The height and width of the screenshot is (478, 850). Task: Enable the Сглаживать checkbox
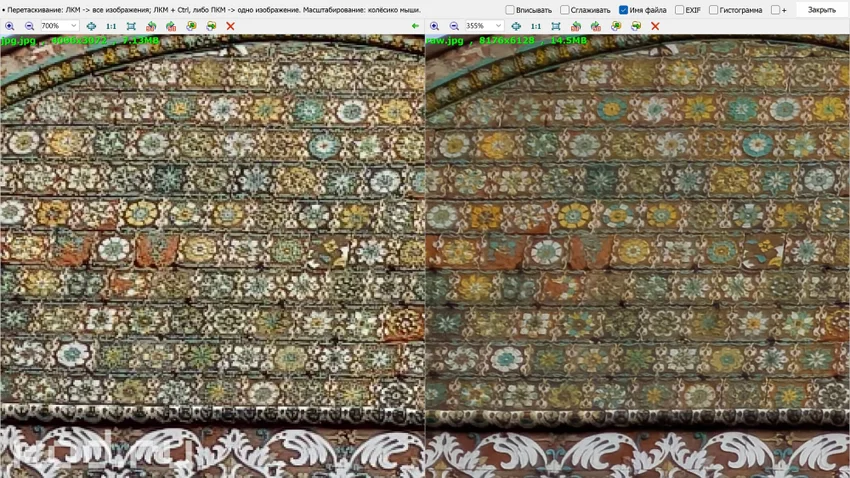pos(565,10)
